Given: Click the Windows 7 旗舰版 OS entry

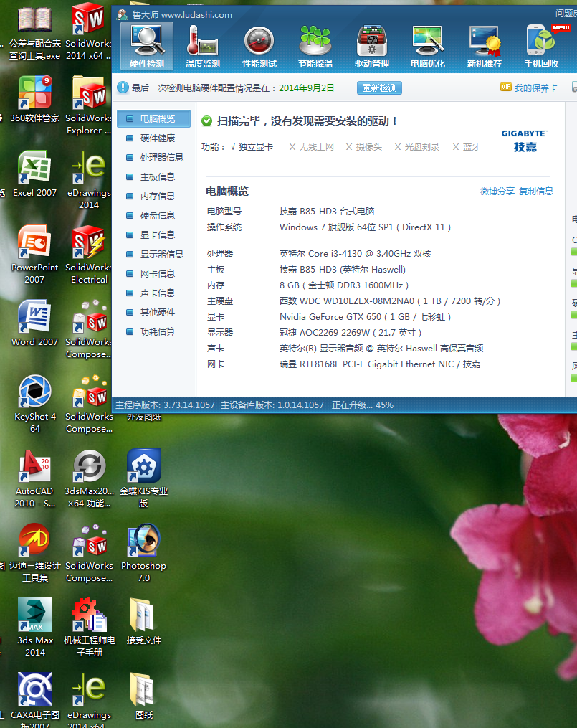Looking at the screenshot, I should coord(365,227).
